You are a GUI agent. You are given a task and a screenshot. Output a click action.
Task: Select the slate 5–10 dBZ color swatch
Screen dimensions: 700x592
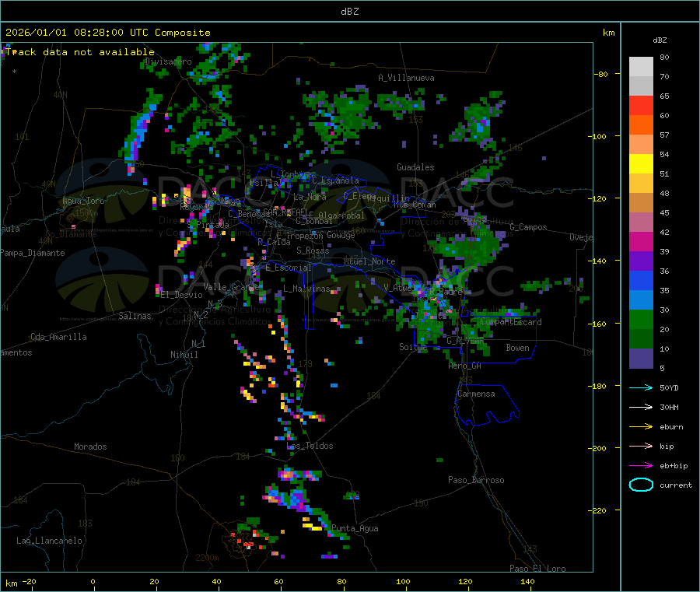coord(641,359)
